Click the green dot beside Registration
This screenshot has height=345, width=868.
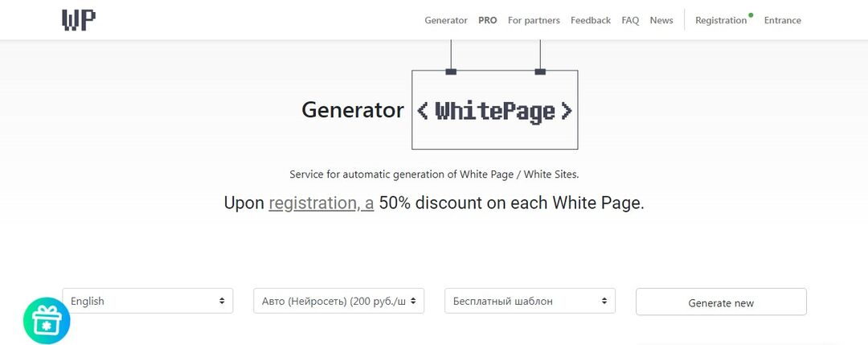tap(751, 14)
